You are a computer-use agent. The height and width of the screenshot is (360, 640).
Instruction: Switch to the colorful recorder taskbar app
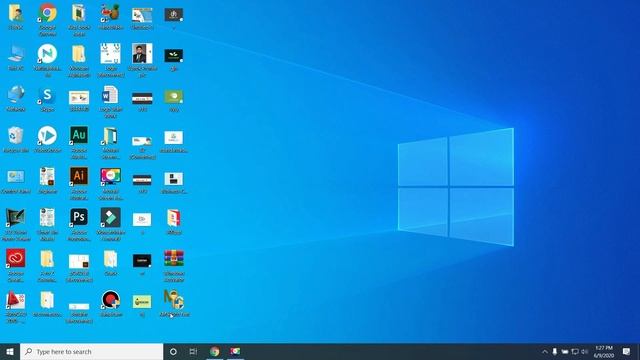coord(235,351)
